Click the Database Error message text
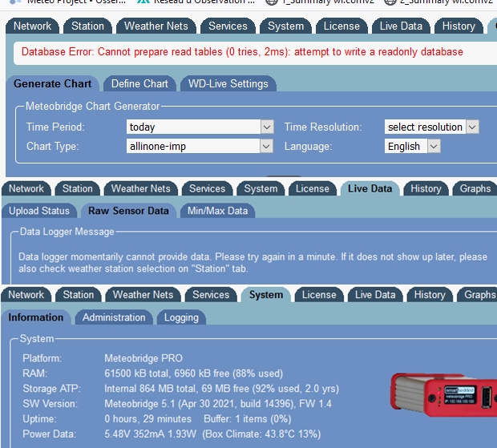The height and width of the screenshot is (448, 497). [x=242, y=51]
